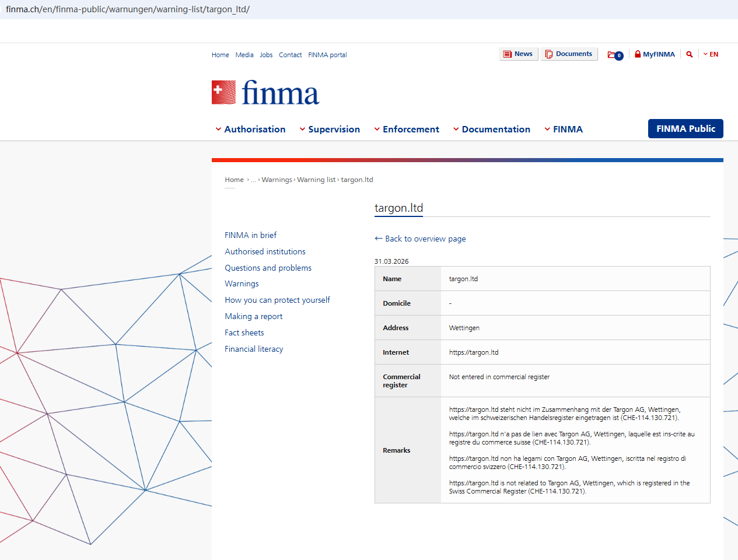
Task: Click Warnings in the breadcrumb
Action: tap(277, 180)
